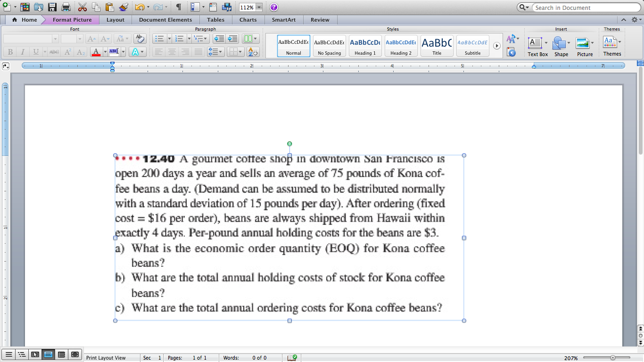Click the Save icon
The image size is (644, 362).
pyautogui.click(x=52, y=7)
